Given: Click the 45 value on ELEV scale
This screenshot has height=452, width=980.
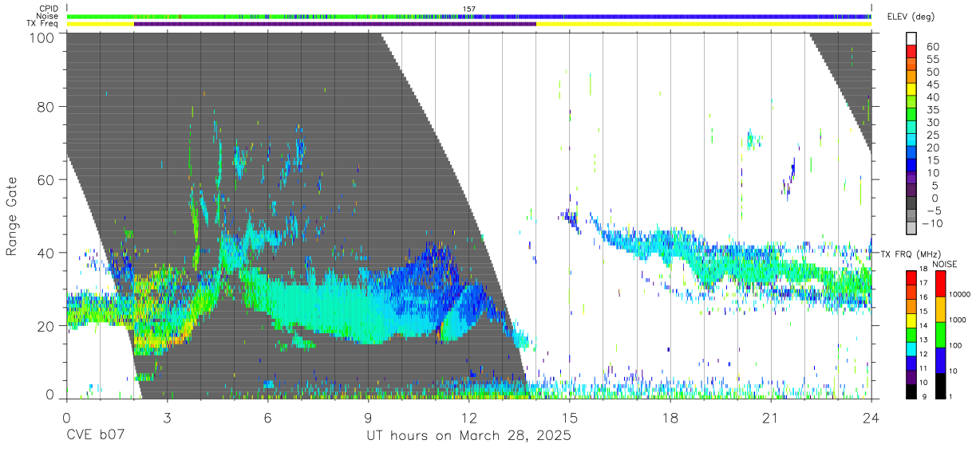Looking at the screenshot, I should tap(931, 85).
